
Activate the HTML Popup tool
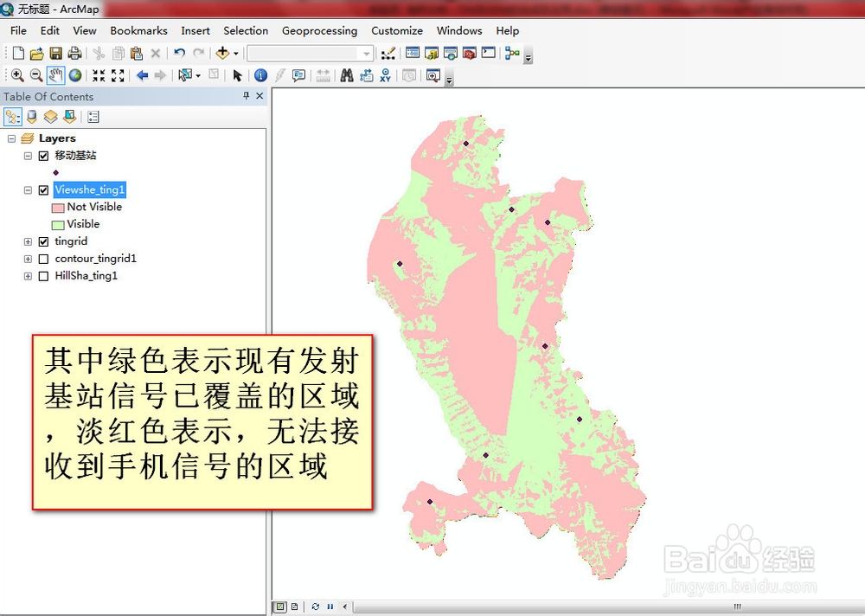click(x=298, y=75)
